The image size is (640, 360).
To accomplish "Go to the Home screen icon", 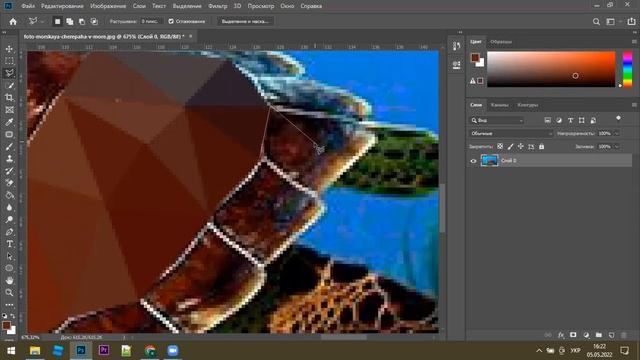I will [13, 22].
